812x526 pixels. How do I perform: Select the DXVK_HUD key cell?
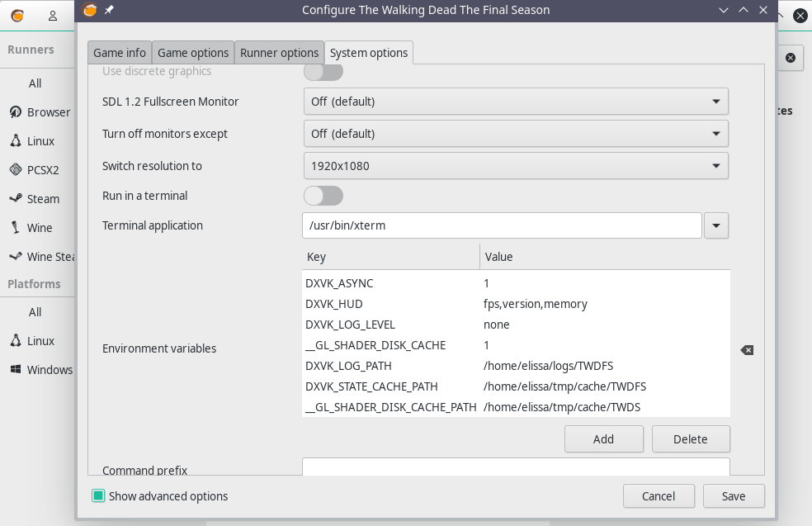[x=334, y=304]
